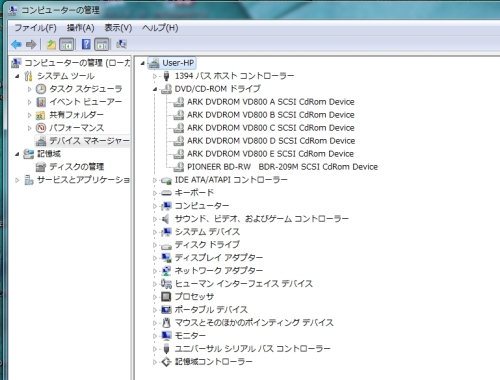The image size is (500, 380).
Task: Open the ファイル(F) menu
Action: (x=35, y=28)
